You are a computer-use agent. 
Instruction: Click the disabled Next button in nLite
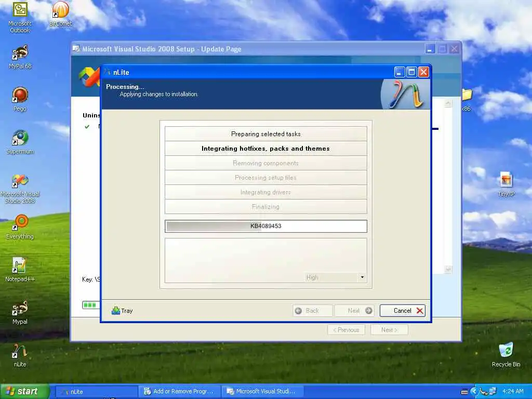coord(354,311)
